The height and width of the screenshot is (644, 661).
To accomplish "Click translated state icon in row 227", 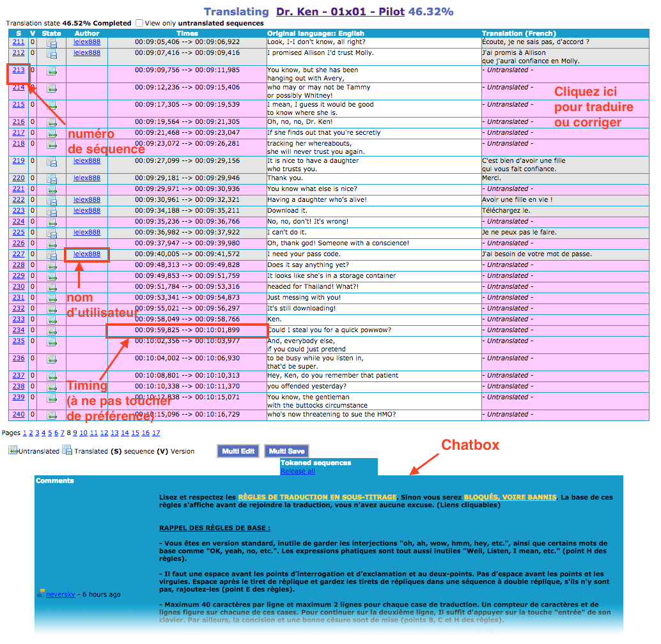I will click(51, 255).
